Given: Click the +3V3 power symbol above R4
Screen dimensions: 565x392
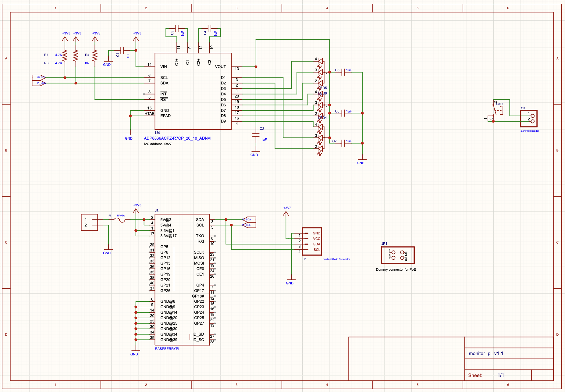Looking at the screenshot, I should click(96, 36).
